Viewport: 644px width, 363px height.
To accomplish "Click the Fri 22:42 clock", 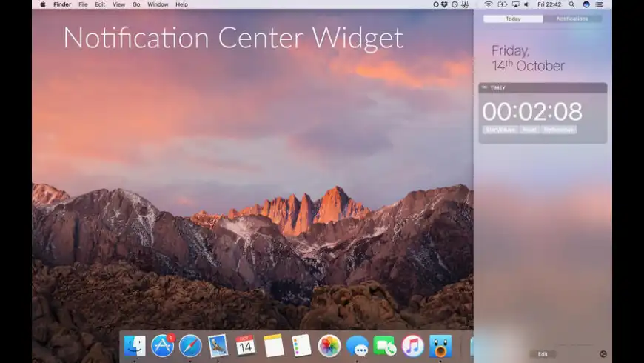I will click(549, 4).
